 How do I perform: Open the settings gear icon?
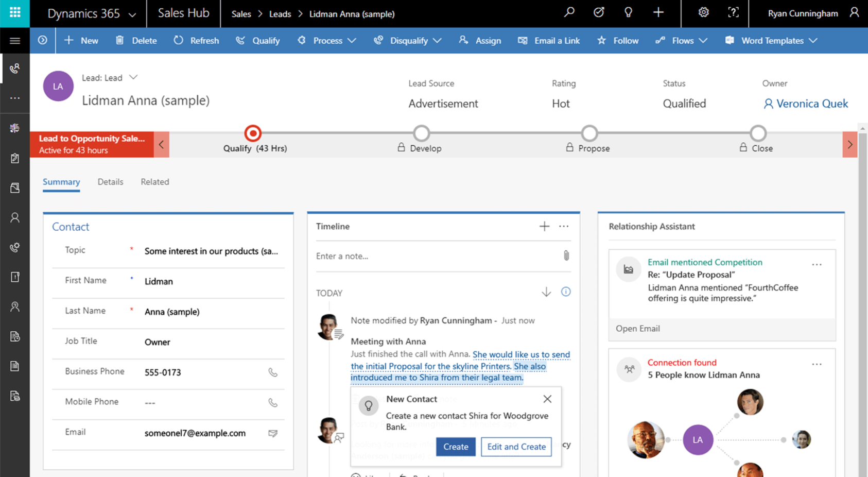click(x=703, y=12)
